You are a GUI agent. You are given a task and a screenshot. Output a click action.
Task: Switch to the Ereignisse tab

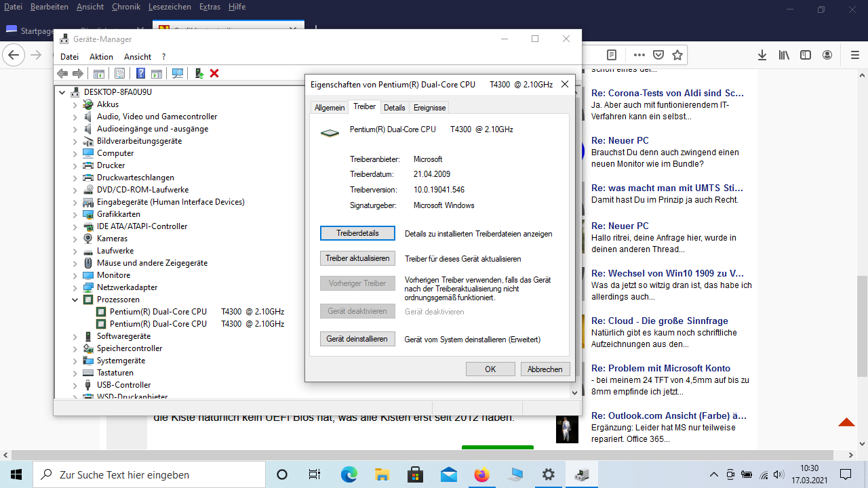(429, 108)
